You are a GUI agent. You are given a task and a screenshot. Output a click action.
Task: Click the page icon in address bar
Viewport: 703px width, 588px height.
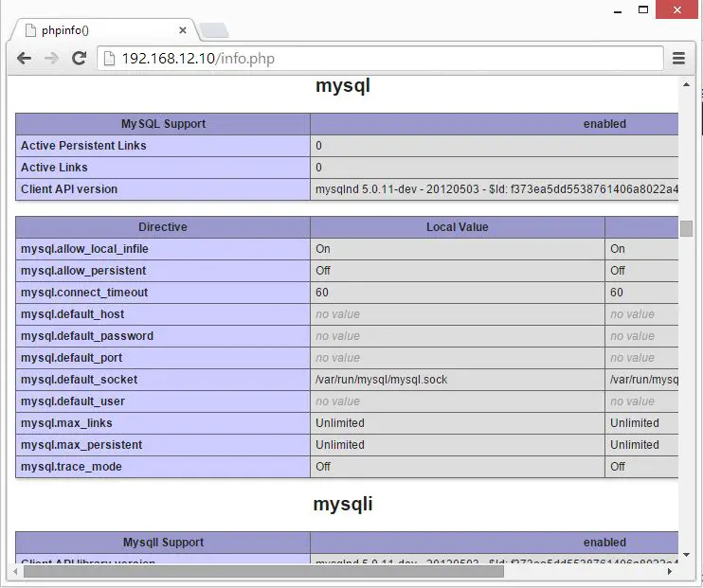point(109,59)
